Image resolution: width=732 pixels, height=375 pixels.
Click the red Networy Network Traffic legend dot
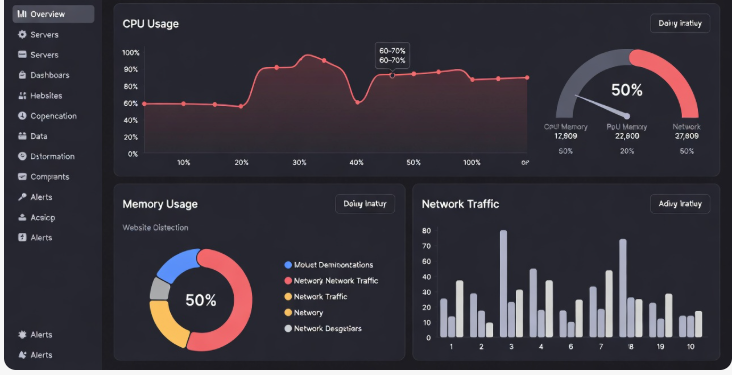point(288,281)
